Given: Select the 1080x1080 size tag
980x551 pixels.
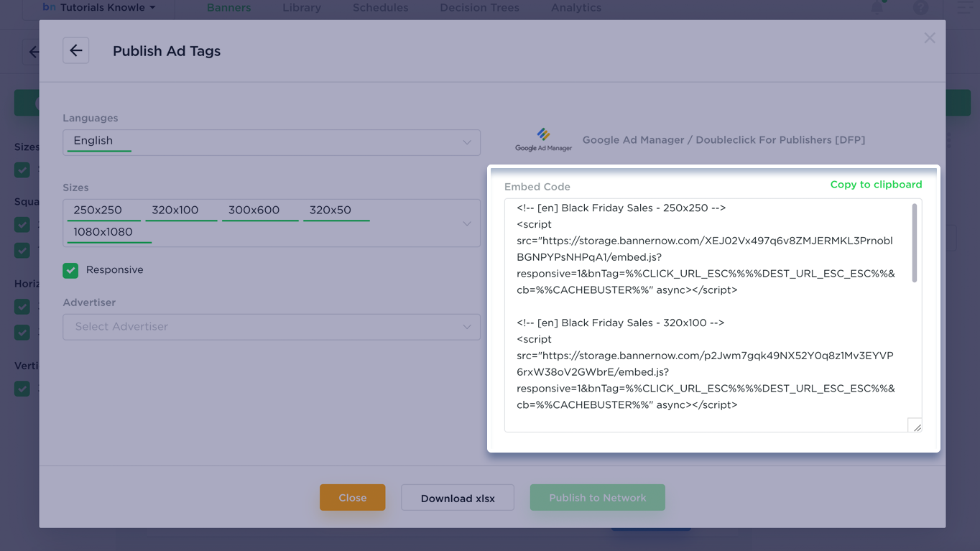Looking at the screenshot, I should point(109,232).
